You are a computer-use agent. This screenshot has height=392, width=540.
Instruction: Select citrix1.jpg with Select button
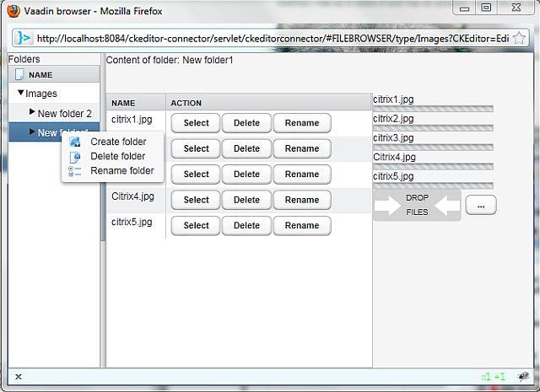(196, 123)
